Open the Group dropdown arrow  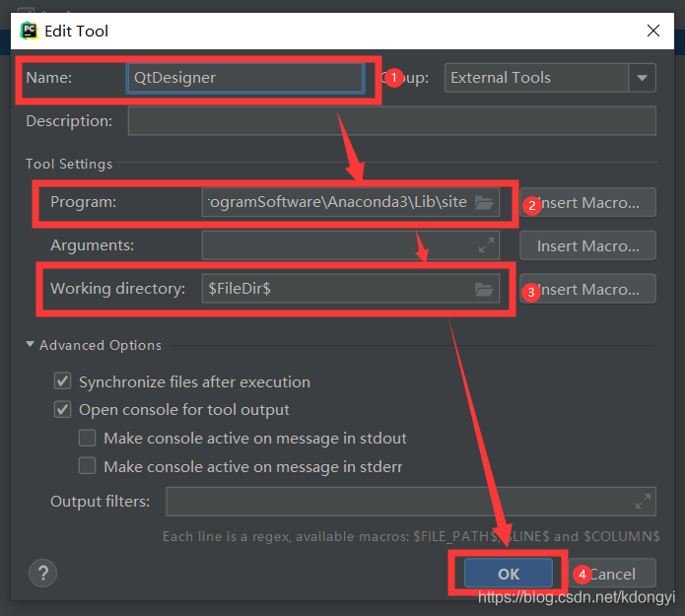click(x=643, y=78)
